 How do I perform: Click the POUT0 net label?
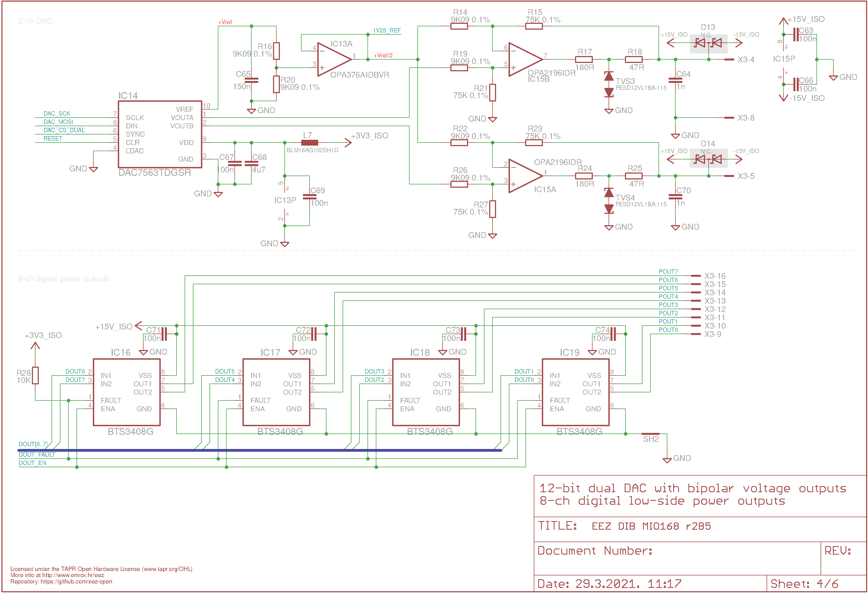click(668, 330)
